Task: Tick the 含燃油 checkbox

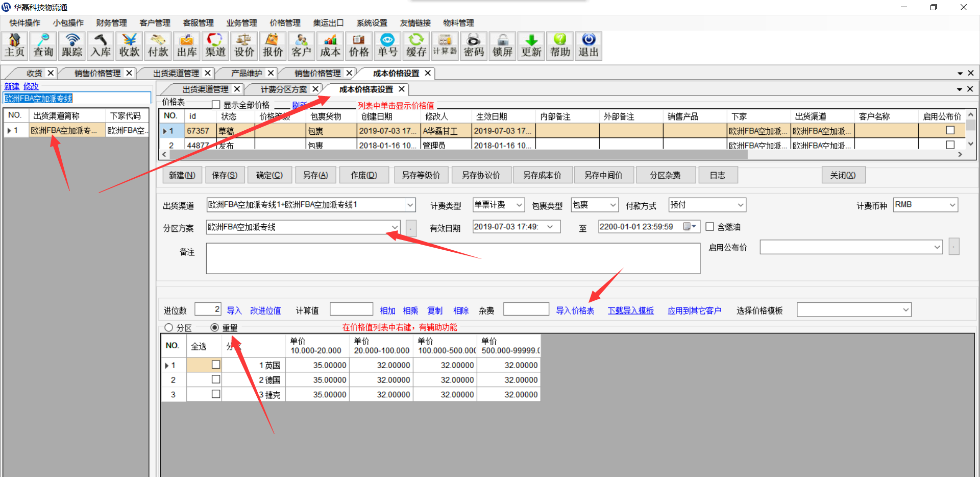Action: pos(709,227)
